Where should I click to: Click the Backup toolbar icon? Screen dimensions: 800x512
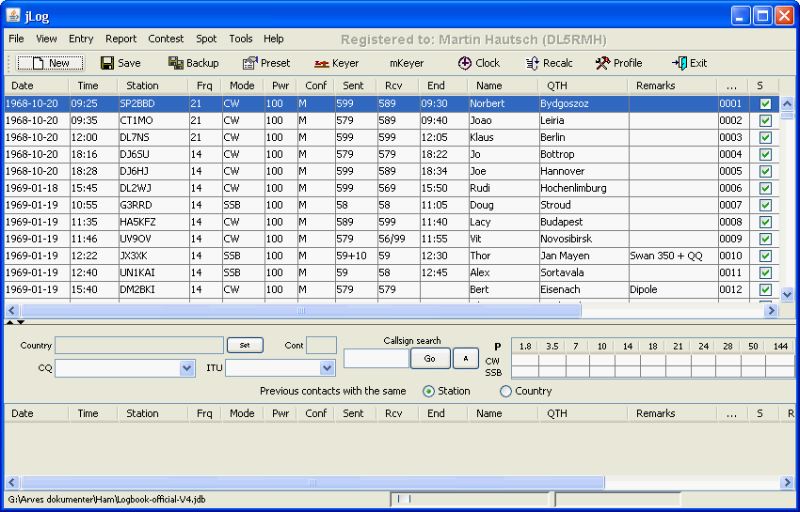coord(193,63)
